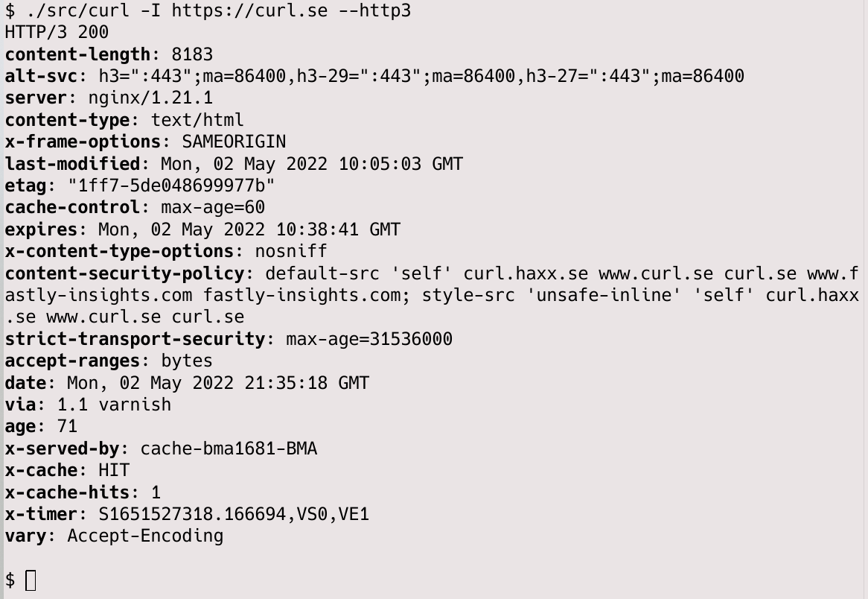Select the alt-svc header label
This screenshot has width=868, height=599.
point(41,76)
